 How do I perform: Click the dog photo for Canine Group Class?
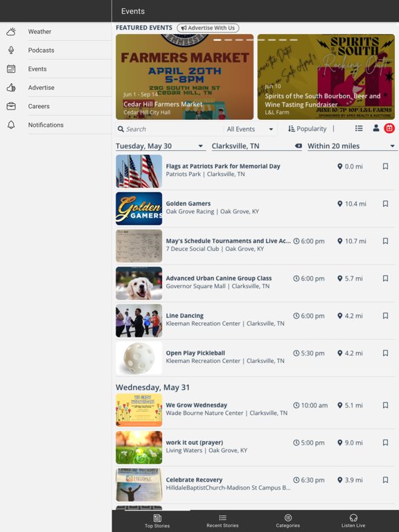139,283
